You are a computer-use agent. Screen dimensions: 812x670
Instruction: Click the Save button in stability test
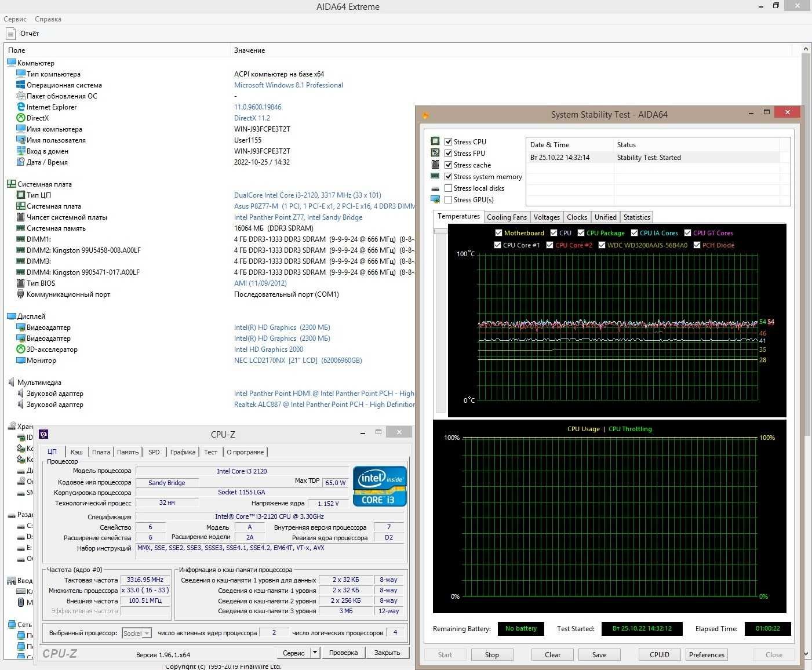point(599,655)
